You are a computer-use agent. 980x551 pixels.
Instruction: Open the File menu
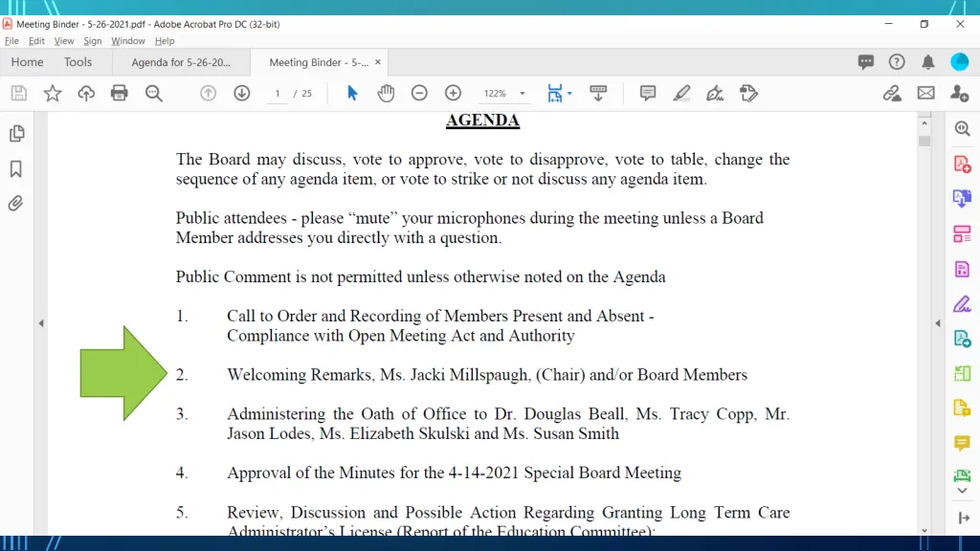click(11, 40)
